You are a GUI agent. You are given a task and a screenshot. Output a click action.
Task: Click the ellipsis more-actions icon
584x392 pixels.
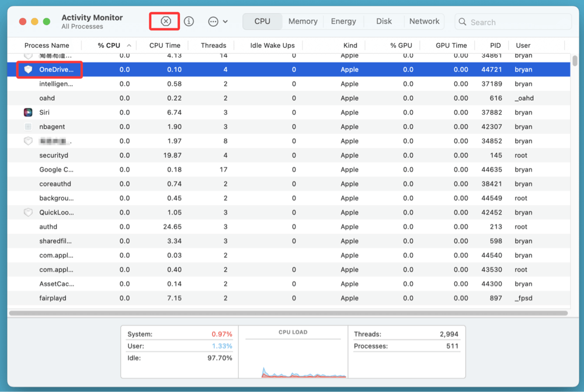[213, 22]
